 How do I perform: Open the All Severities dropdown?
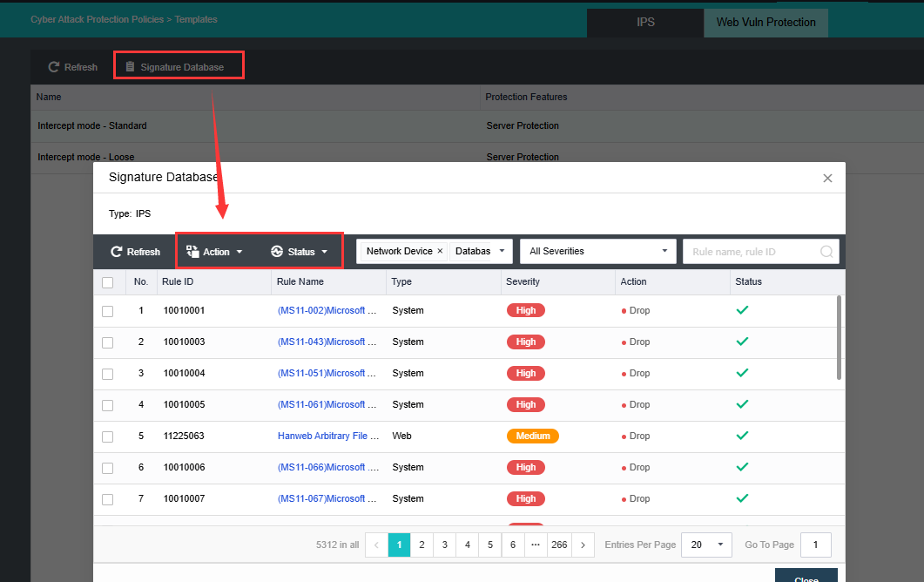click(597, 251)
